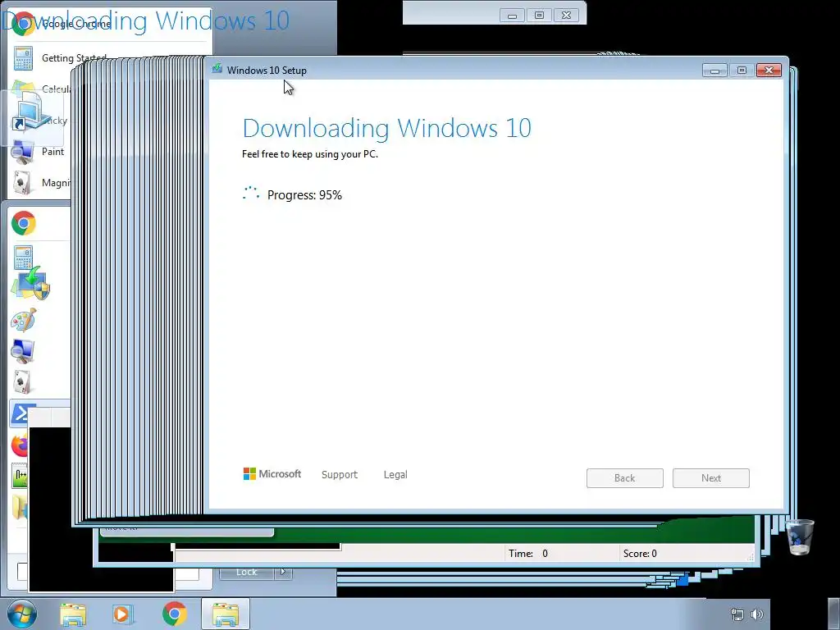Click the "Time: 0" status bar field
Image resolution: width=840 pixels, height=630 pixels.
click(561, 554)
